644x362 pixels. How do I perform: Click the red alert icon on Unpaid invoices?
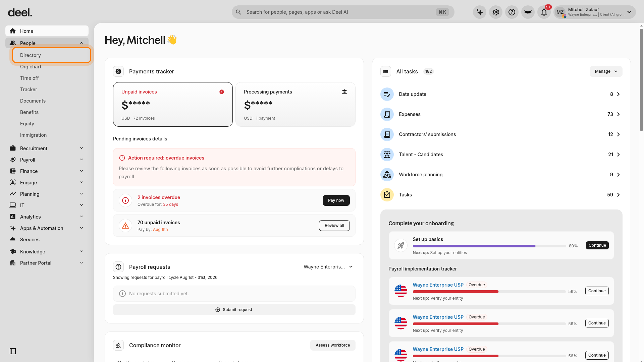pos(222,92)
